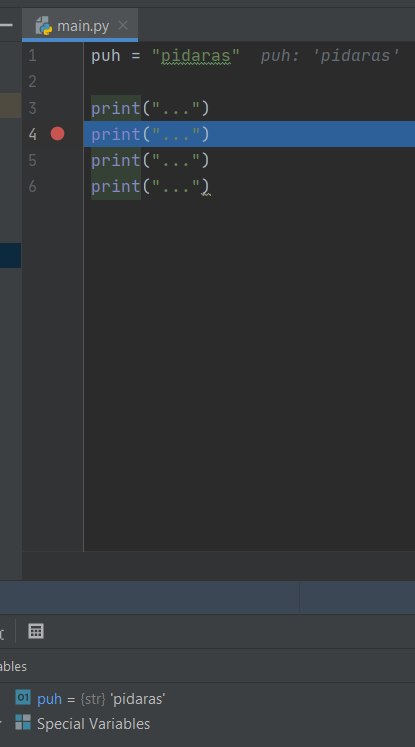Place cursor in the "pidaras" string on line 1
The height and width of the screenshot is (747, 415).
click(195, 56)
